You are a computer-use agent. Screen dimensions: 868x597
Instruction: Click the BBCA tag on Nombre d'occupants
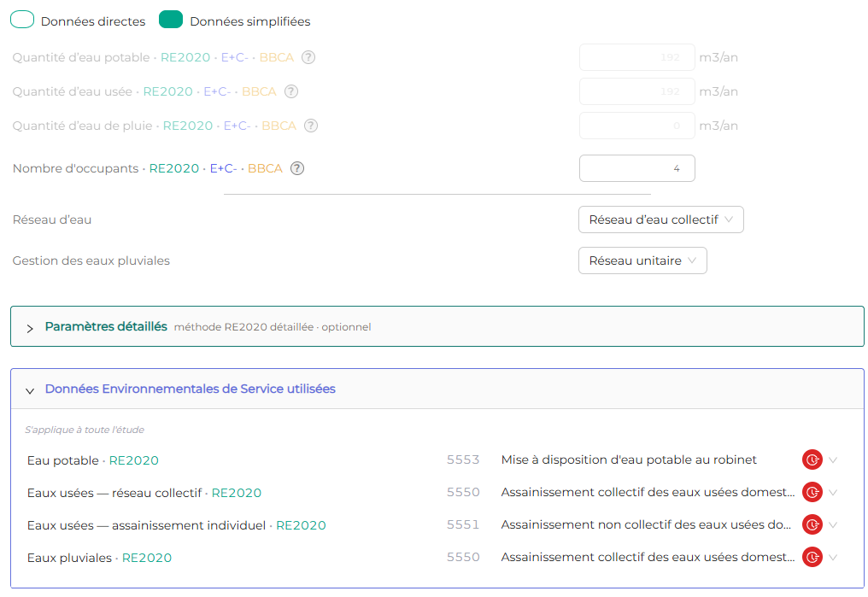click(265, 168)
